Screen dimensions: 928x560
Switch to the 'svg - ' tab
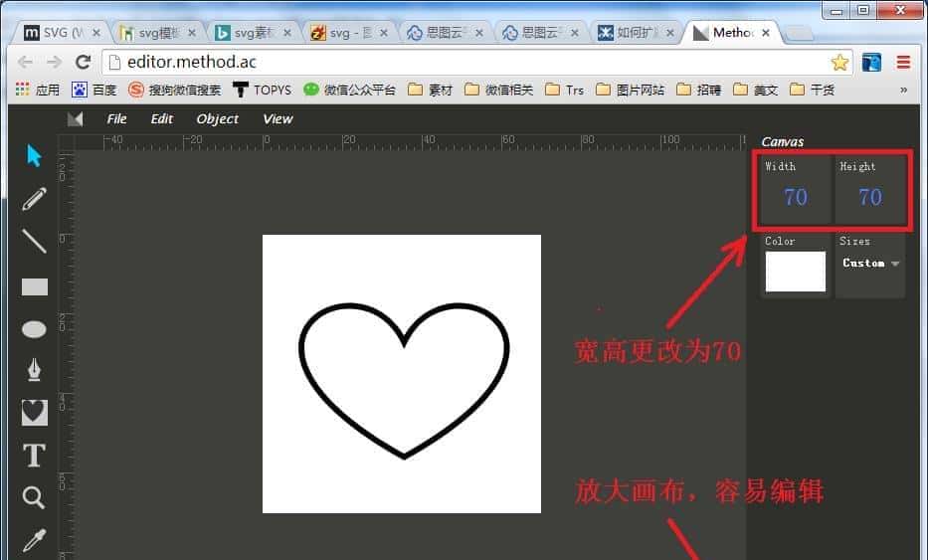347,33
